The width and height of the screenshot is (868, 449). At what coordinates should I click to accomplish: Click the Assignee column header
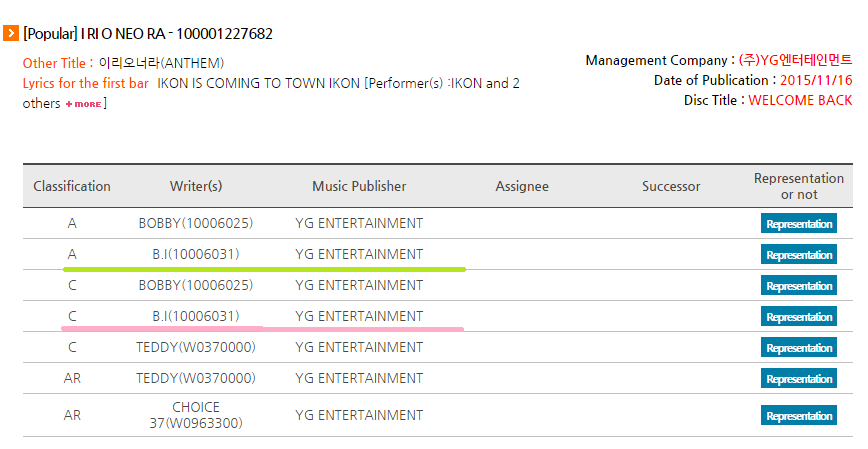(x=522, y=187)
